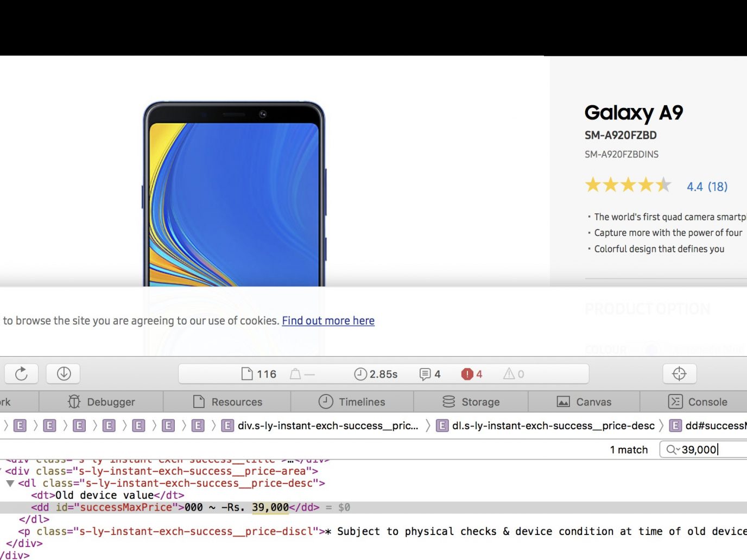
Task: Click the 'Find out more here' link
Action: click(x=328, y=321)
